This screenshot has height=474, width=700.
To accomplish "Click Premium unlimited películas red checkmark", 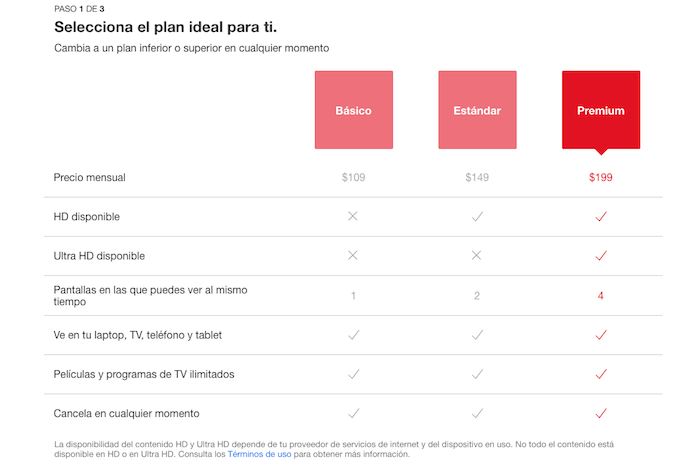I will tap(601, 373).
